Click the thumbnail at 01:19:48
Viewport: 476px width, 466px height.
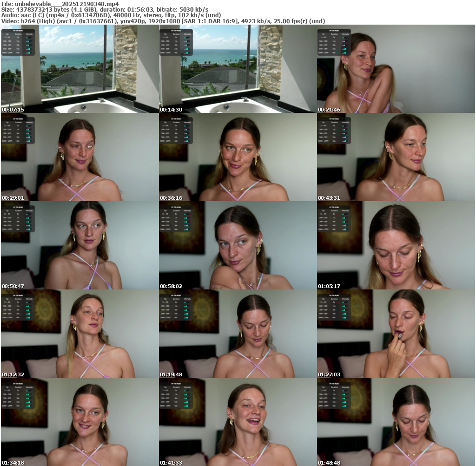click(x=238, y=334)
